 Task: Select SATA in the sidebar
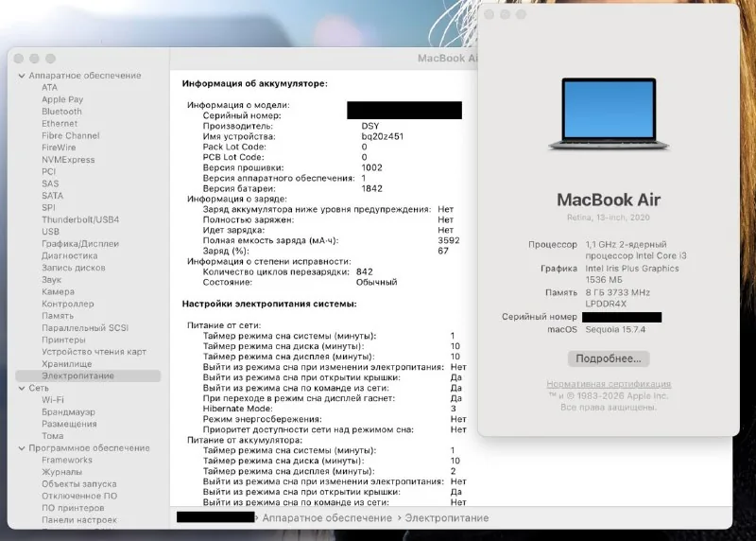coord(53,196)
